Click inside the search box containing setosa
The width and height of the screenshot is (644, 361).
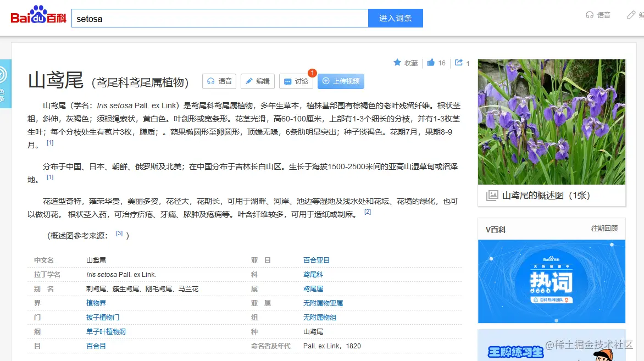pyautogui.click(x=220, y=18)
